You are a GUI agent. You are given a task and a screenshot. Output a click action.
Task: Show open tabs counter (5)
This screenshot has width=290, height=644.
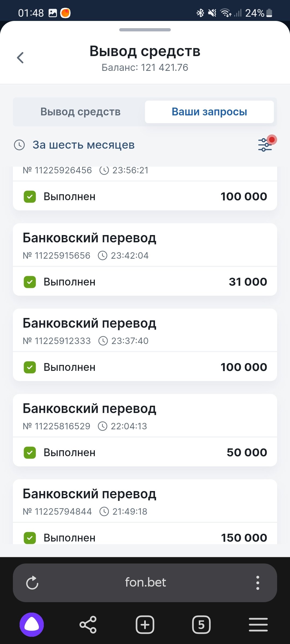(201, 625)
